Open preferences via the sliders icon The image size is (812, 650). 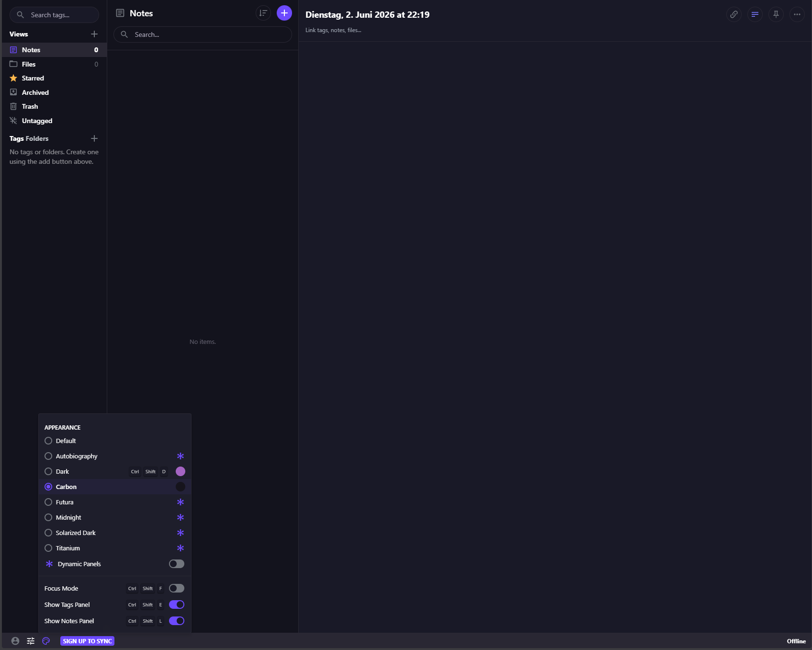click(x=31, y=641)
